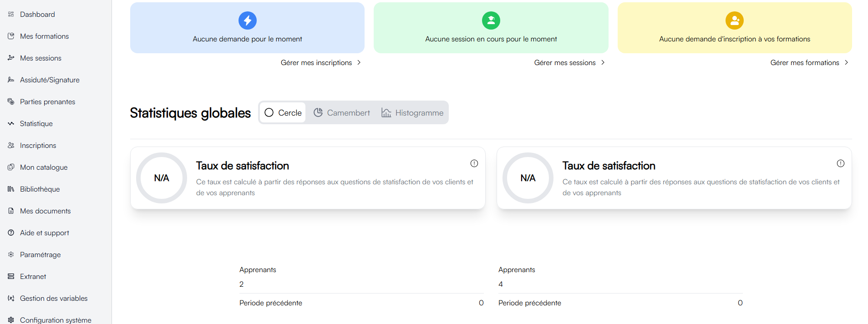Click the Dashboard grid icon in sidebar
The height and width of the screenshot is (324, 868).
tap(11, 15)
